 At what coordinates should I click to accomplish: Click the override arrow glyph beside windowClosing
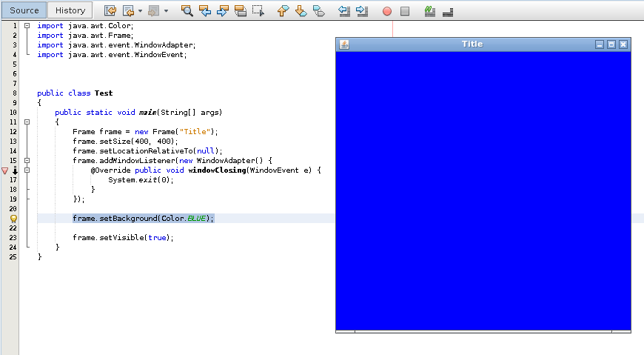point(15,170)
